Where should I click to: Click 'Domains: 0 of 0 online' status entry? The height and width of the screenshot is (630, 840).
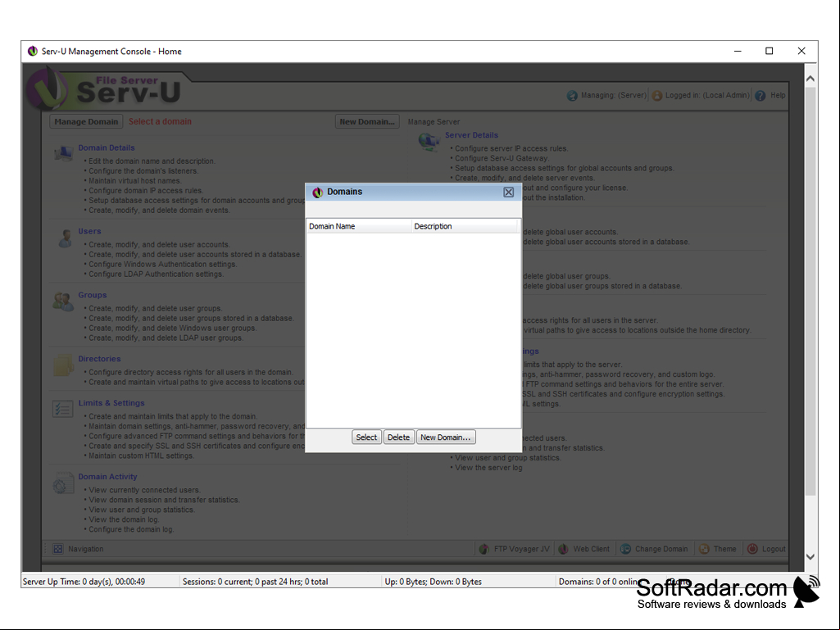point(600,582)
